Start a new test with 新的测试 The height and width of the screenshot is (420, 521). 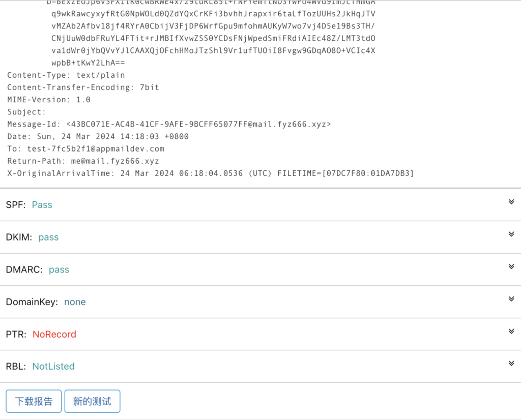[92, 401]
